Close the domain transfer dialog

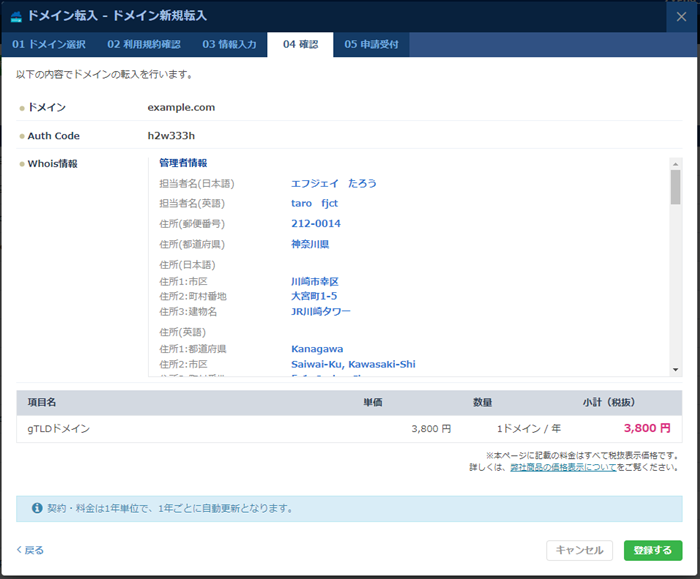[x=681, y=17]
